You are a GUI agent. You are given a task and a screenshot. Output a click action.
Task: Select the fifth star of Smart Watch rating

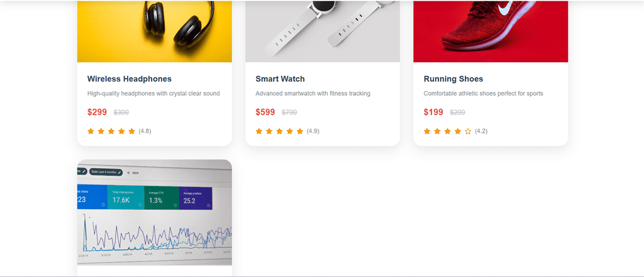pos(300,131)
